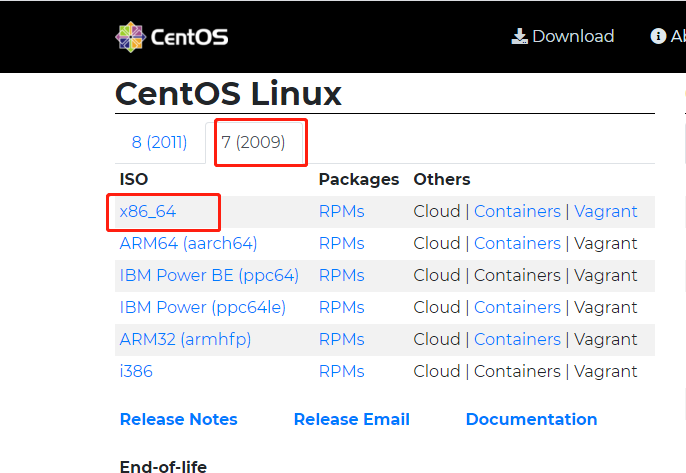Open RPMs link in ppc64le row
Screen dimensions: 686x473
click(x=341, y=307)
